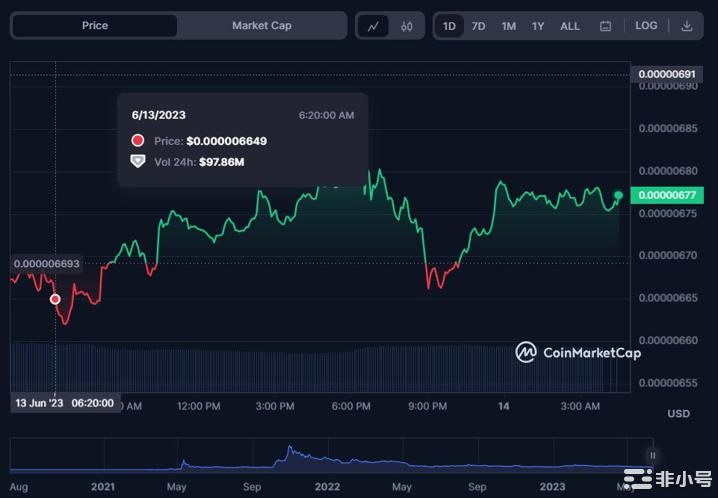
Task: Download the chart data
Action: click(x=687, y=26)
